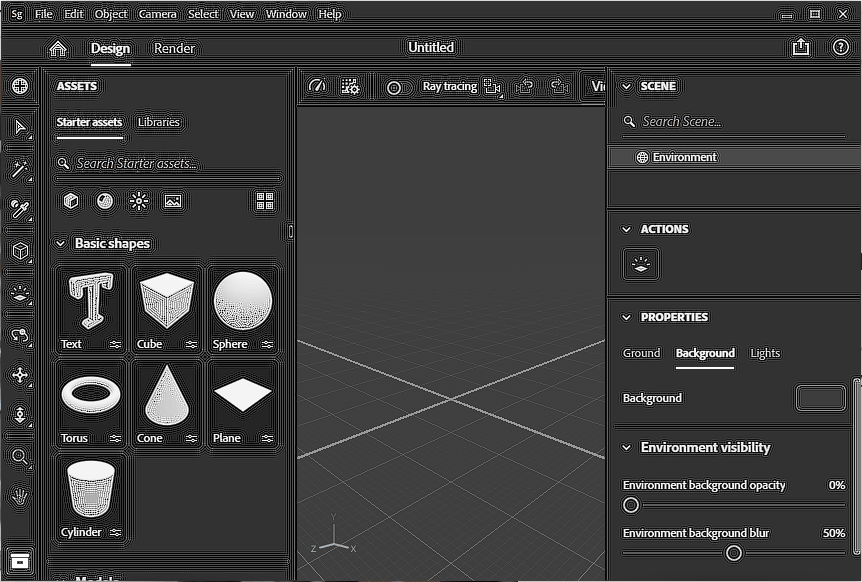Image resolution: width=862 pixels, height=582 pixels.
Task: Open the help question mark icon
Action: [841, 47]
